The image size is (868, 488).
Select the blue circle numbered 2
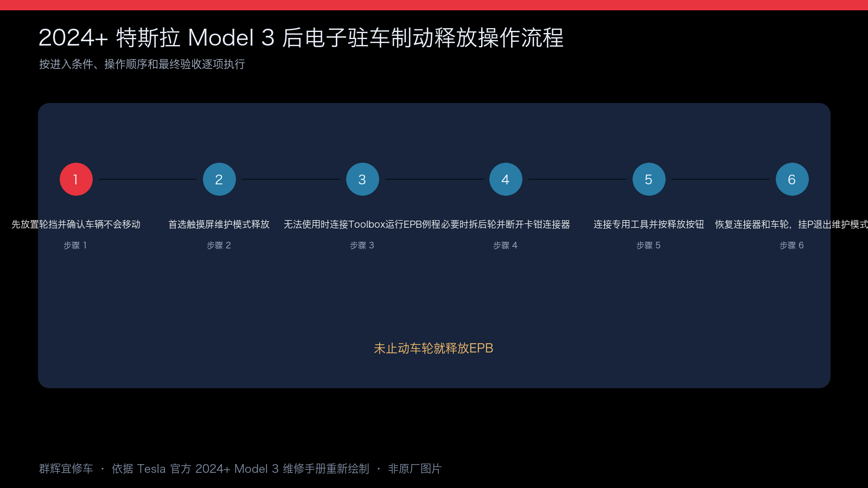pyautogui.click(x=219, y=179)
